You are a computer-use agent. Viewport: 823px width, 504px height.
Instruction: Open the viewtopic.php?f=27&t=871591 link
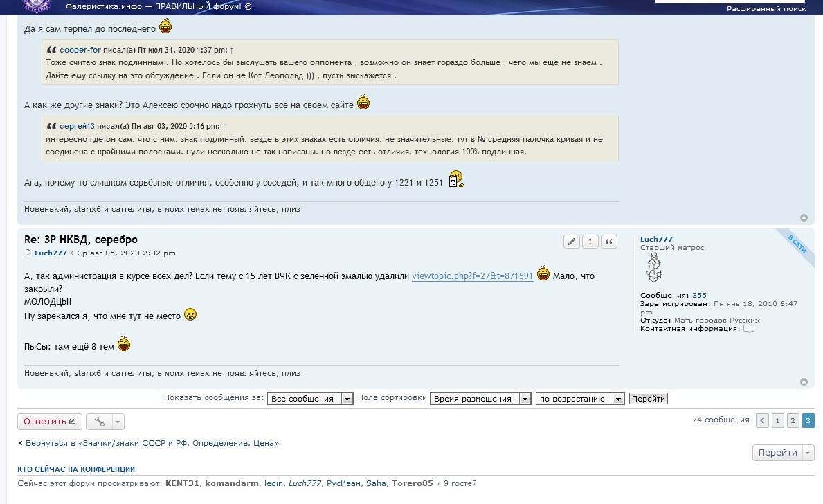point(472,276)
